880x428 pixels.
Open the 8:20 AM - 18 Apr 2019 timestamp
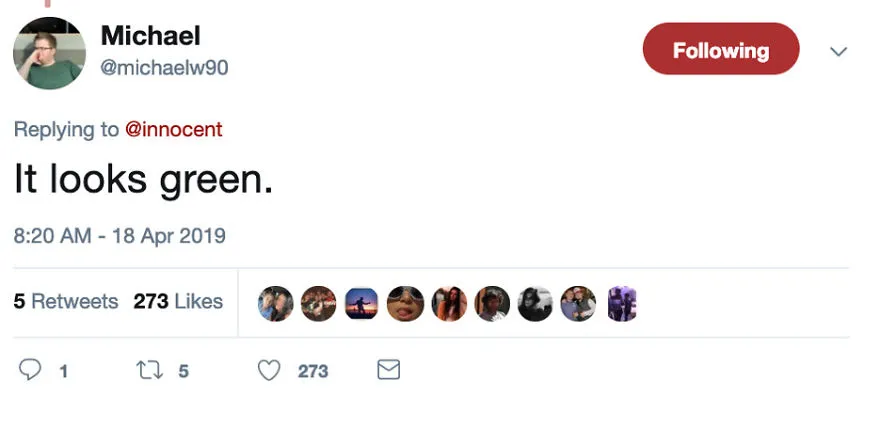click(x=120, y=236)
